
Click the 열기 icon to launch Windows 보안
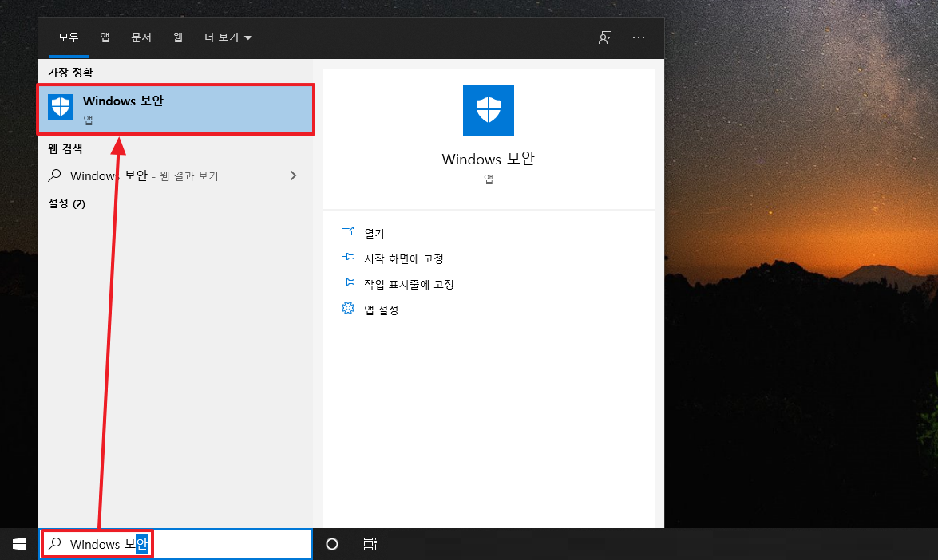click(x=348, y=232)
